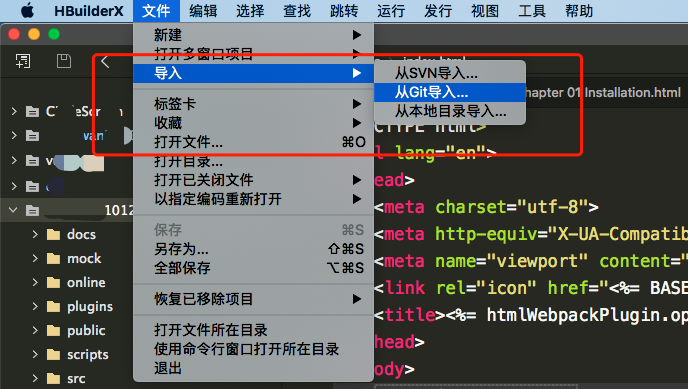The height and width of the screenshot is (389, 688).
Task: Expand the public folder chevron
Action: pos(35,331)
